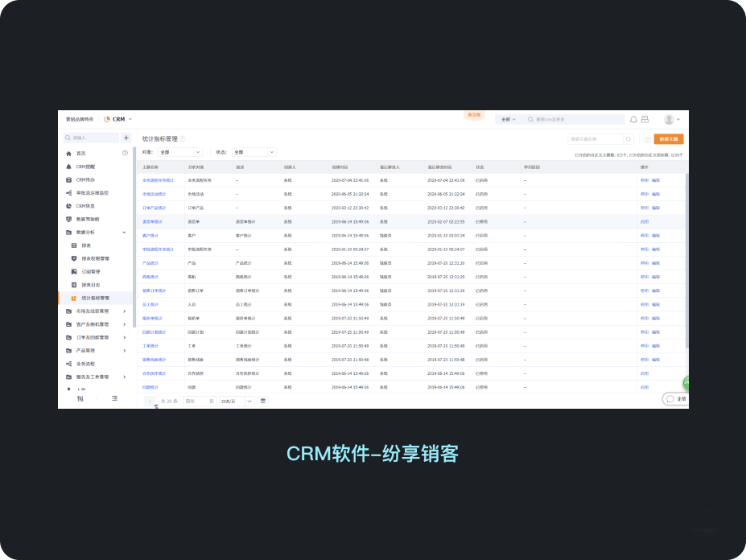Click the 状态 column header
Screen dimensions: 746x560
click(480, 167)
